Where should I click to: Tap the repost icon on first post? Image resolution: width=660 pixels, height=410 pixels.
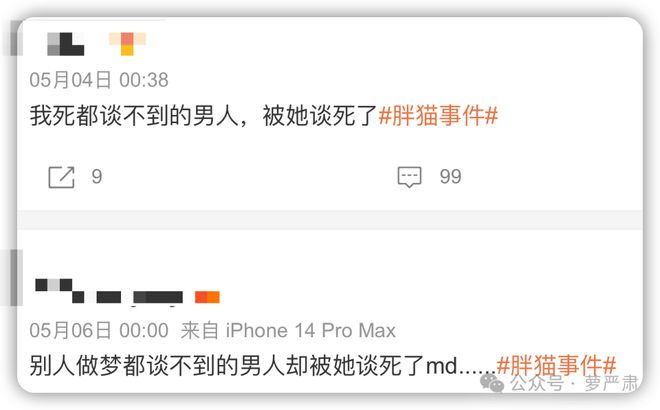(61, 177)
